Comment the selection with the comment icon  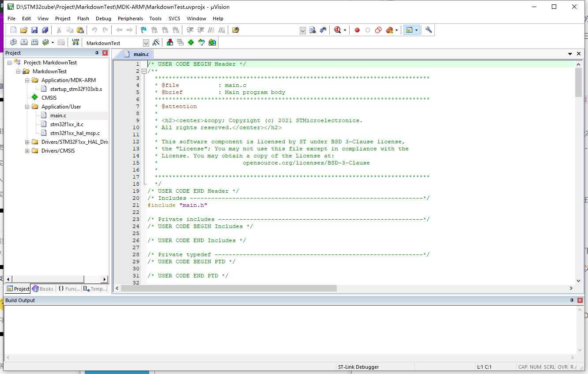click(x=211, y=30)
